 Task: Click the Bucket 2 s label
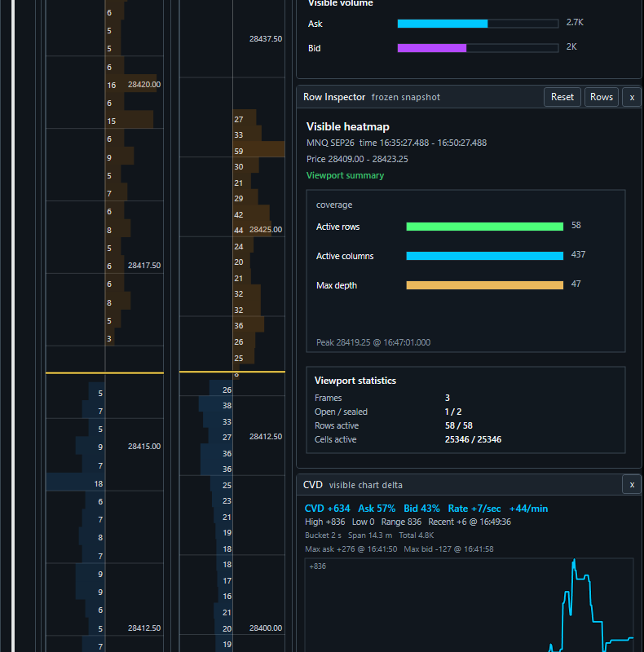[323, 535]
